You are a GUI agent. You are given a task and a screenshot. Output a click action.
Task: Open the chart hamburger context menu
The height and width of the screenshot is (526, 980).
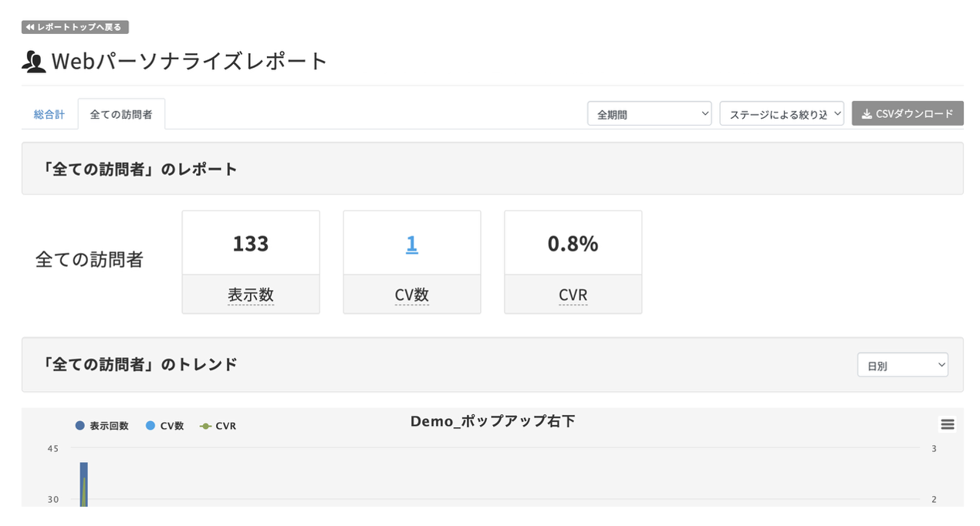click(x=948, y=424)
